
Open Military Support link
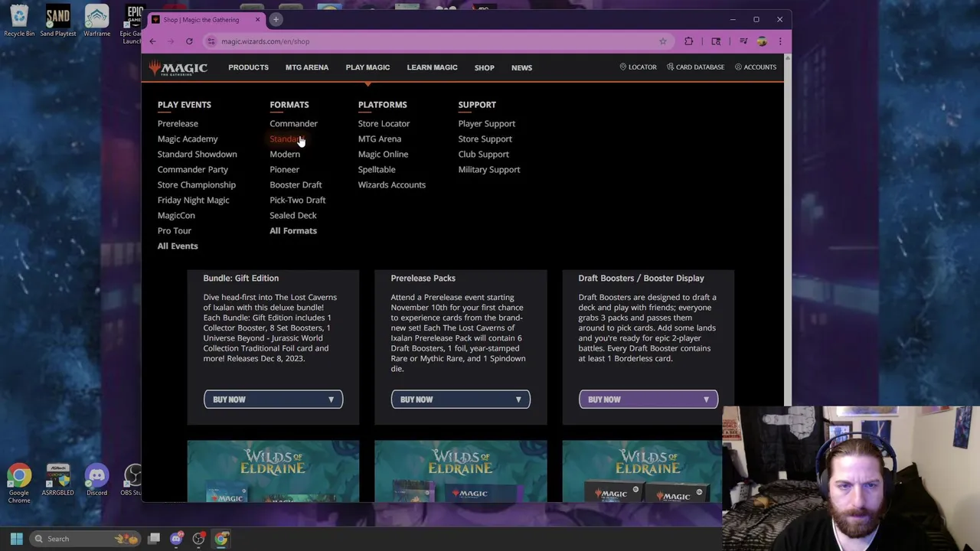[488, 169]
